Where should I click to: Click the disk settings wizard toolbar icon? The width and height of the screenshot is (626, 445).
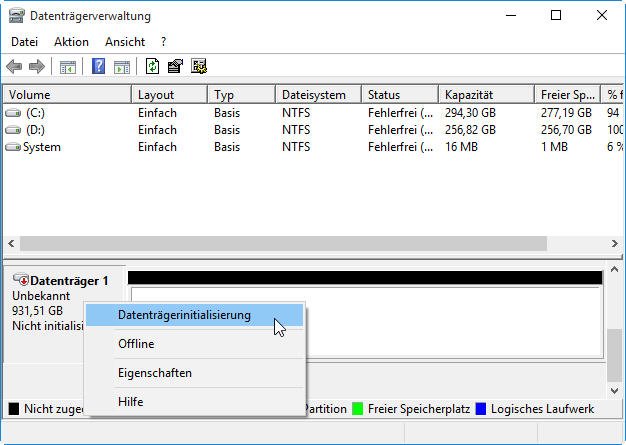[x=199, y=66]
